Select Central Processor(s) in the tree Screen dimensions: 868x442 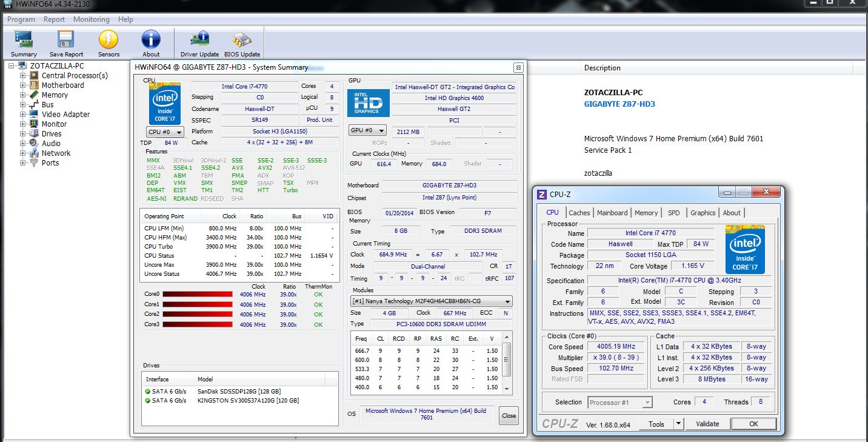[x=75, y=76]
